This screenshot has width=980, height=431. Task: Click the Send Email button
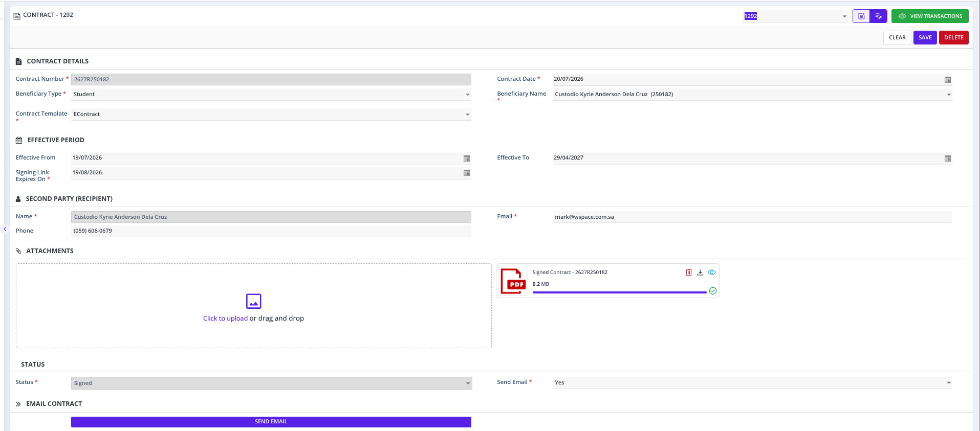[271, 422]
